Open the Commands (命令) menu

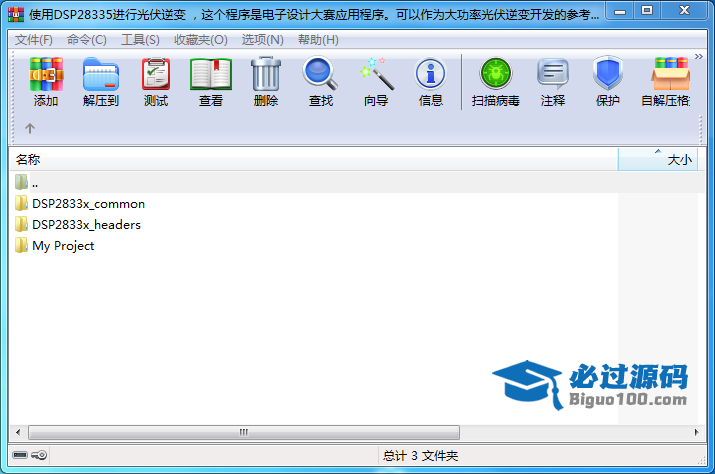click(x=87, y=40)
